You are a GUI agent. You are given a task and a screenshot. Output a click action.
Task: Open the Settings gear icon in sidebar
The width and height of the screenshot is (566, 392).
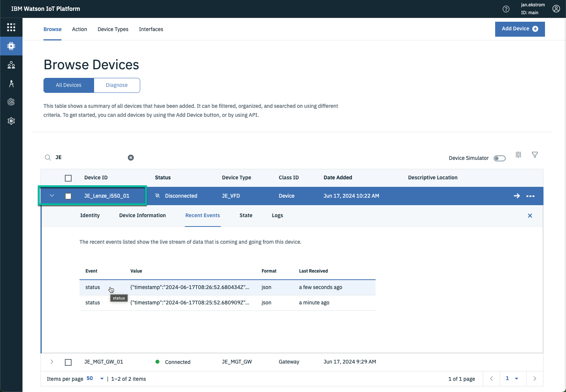pos(11,121)
